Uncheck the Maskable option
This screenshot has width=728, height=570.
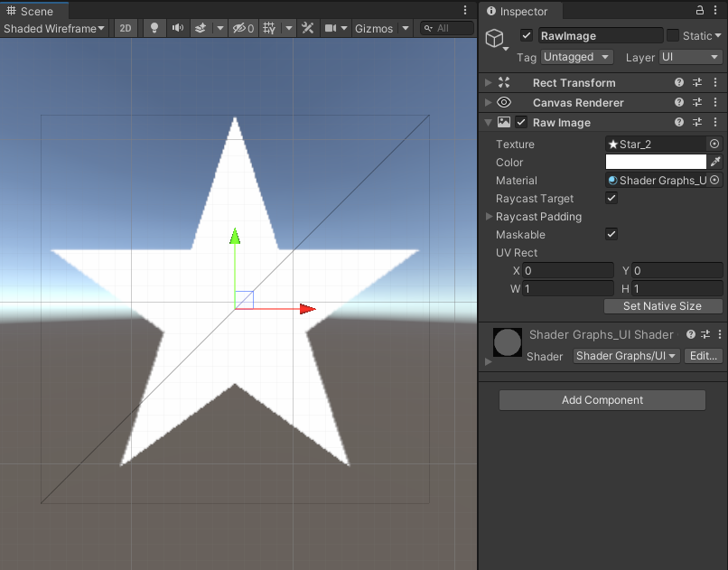(611, 235)
